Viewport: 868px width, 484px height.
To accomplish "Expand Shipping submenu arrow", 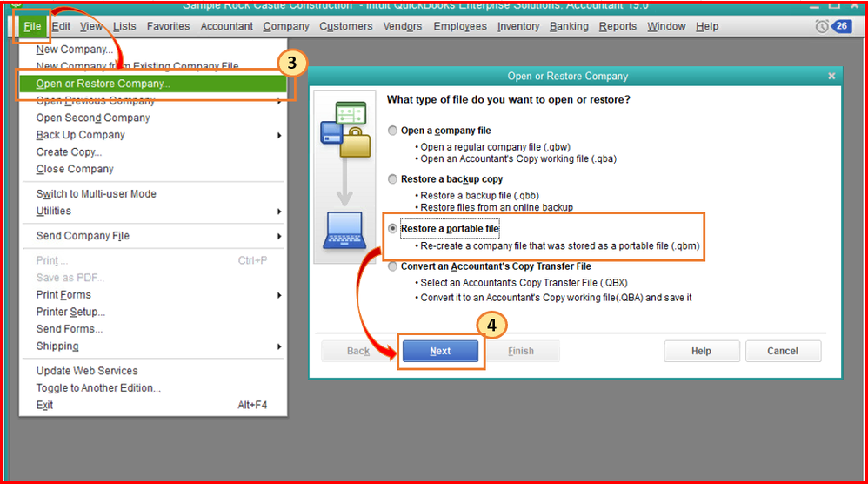I will 279,346.
